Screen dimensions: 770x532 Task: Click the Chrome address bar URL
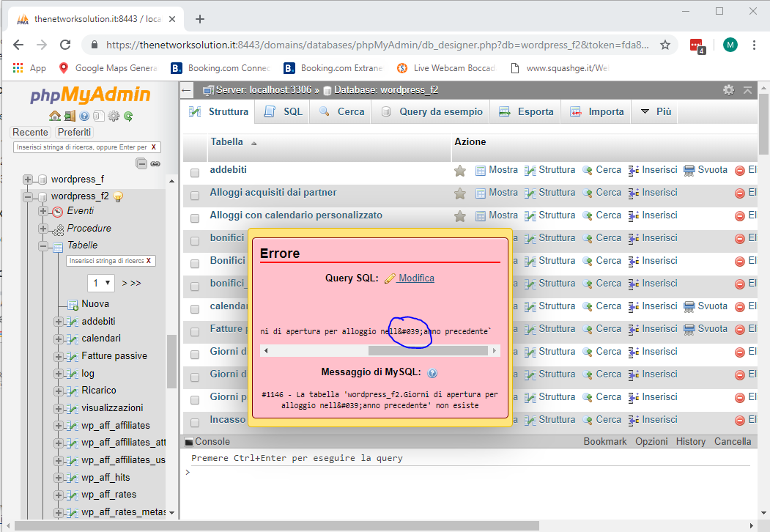point(377,45)
